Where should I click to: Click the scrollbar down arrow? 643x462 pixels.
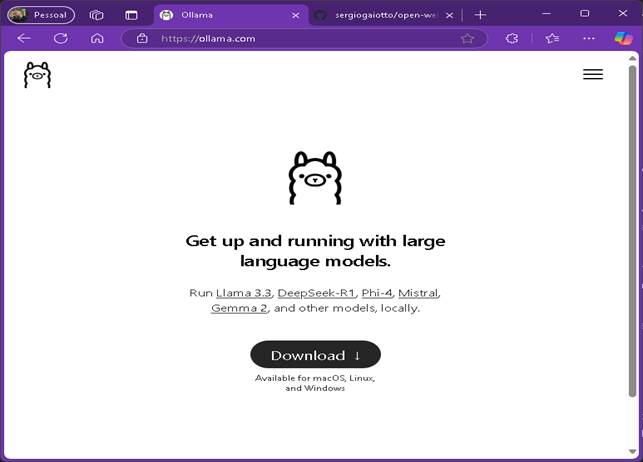coord(632,451)
